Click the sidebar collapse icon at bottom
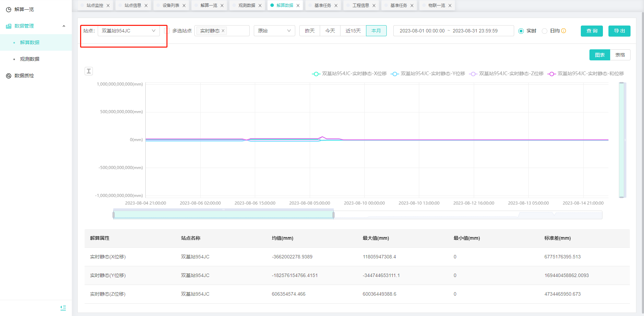This screenshot has width=644, height=316. [x=63, y=308]
